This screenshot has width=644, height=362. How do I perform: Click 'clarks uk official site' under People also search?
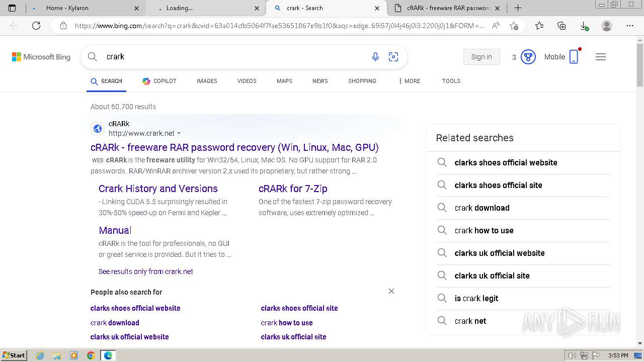293,337
